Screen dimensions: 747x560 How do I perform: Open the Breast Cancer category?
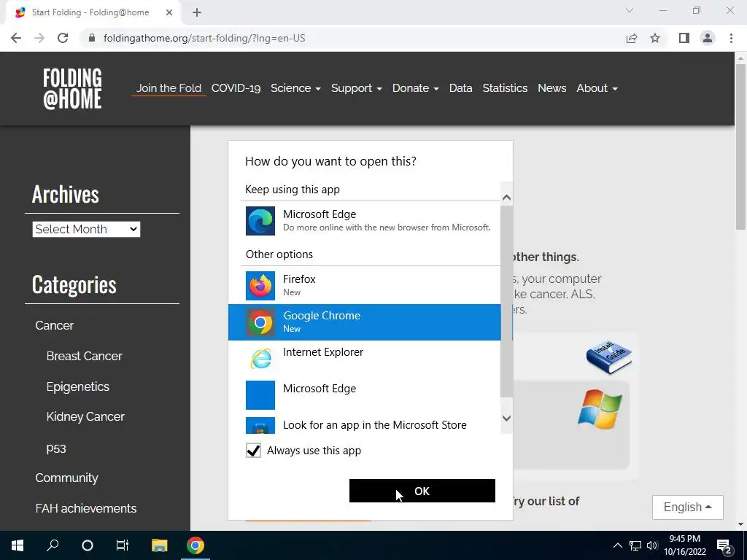85,356
